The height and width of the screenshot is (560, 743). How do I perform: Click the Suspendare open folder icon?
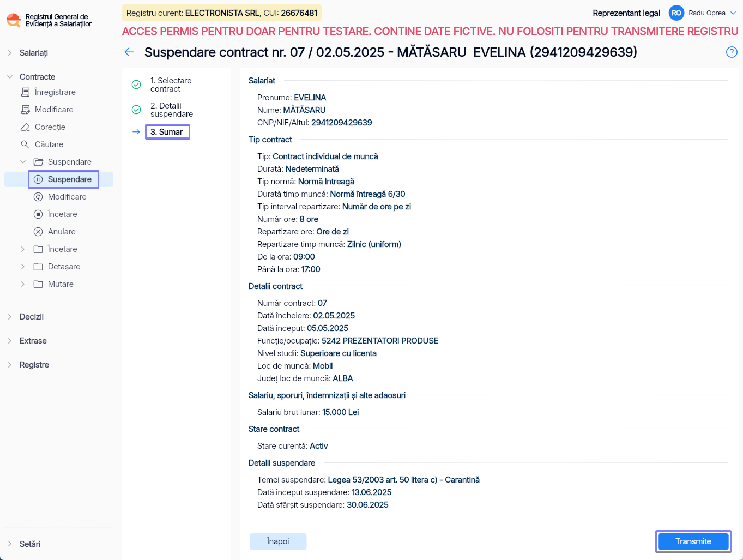(x=38, y=162)
